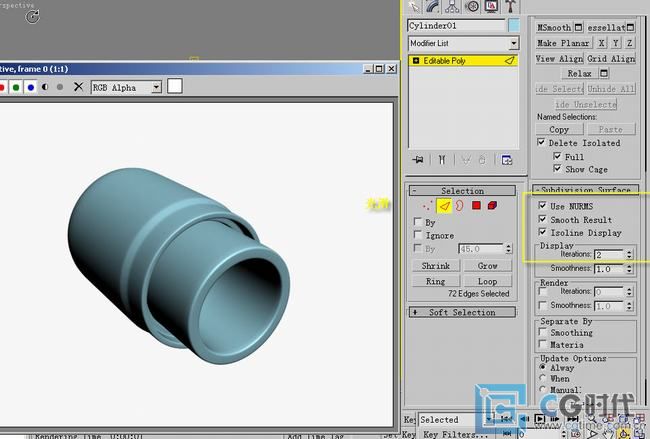650x439 pixels.
Task: Click the View Align button
Action: pos(559,59)
